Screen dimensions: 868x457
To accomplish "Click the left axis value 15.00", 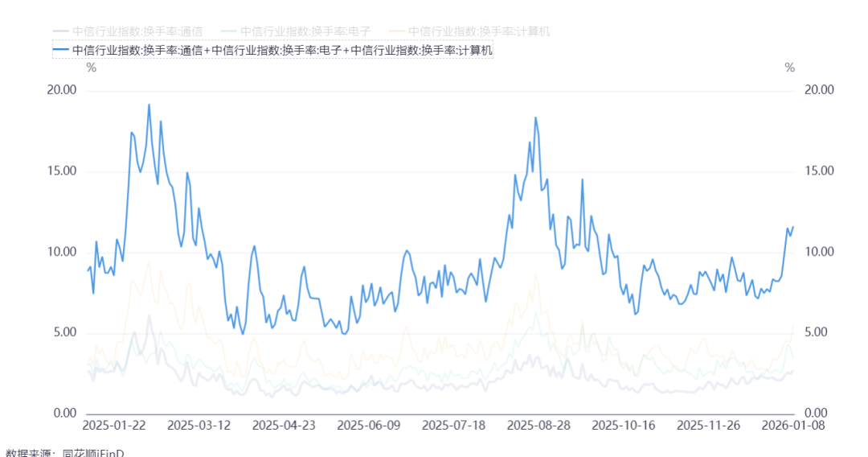I will click(61, 171).
